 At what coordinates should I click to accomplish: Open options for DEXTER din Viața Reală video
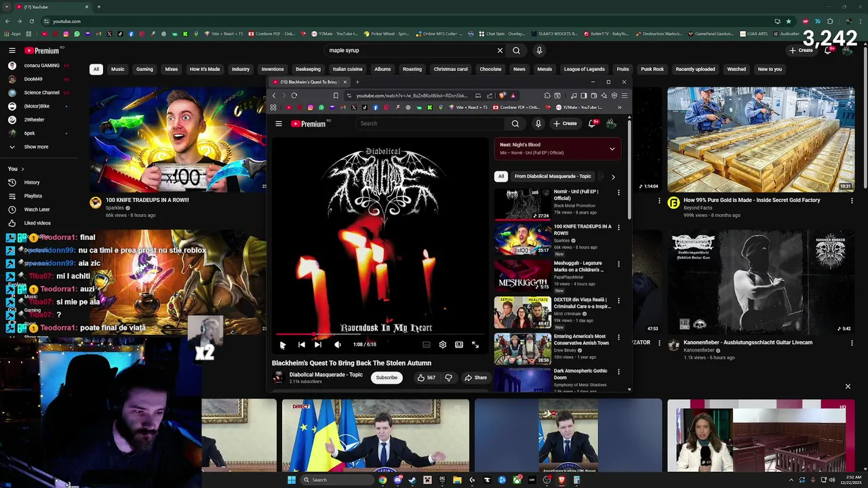tap(618, 300)
